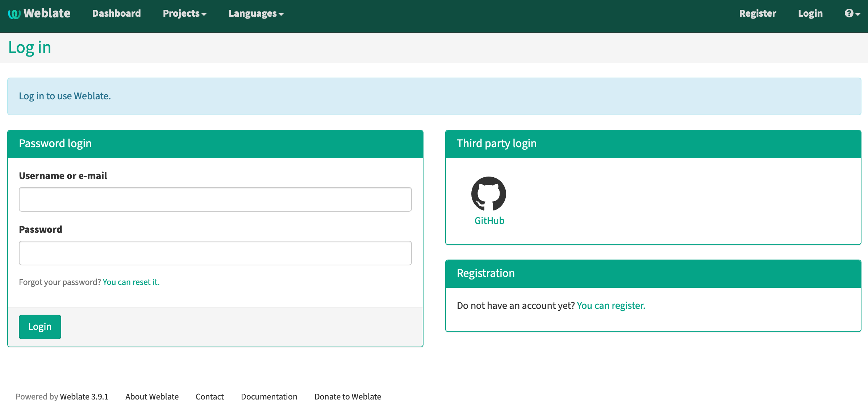Focus the Username or e-mail field
868x414 pixels.
tap(215, 199)
